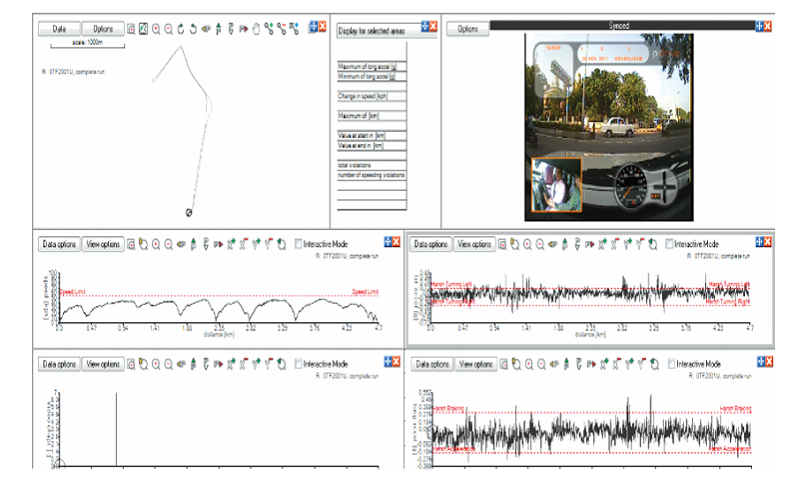The width and height of the screenshot is (800, 501).
Task: Zoom in on the speed chart
Action: click(x=156, y=244)
